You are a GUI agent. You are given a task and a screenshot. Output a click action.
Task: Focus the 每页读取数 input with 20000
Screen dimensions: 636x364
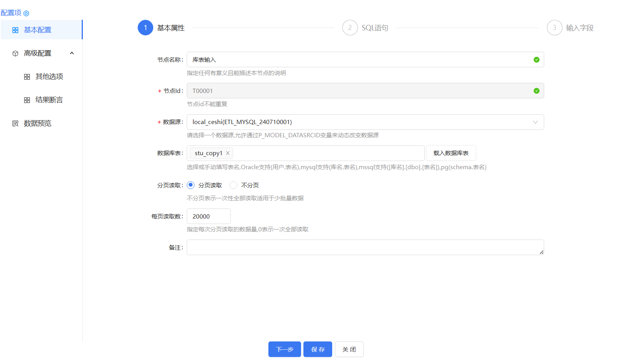(208, 216)
